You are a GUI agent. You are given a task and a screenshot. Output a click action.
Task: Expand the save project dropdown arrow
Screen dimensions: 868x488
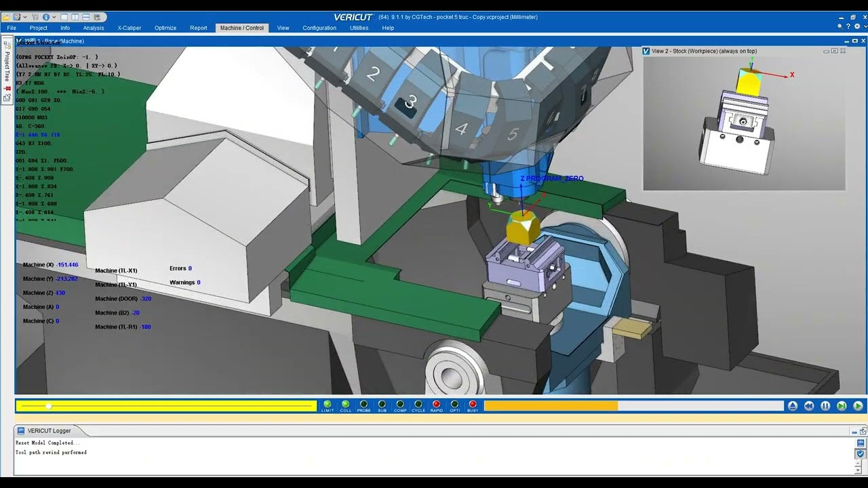(25, 17)
